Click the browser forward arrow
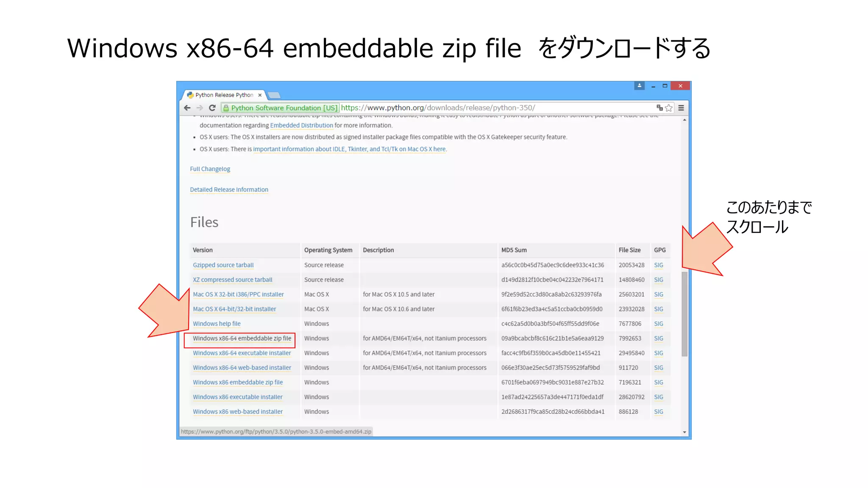The image size is (868, 488). click(200, 108)
